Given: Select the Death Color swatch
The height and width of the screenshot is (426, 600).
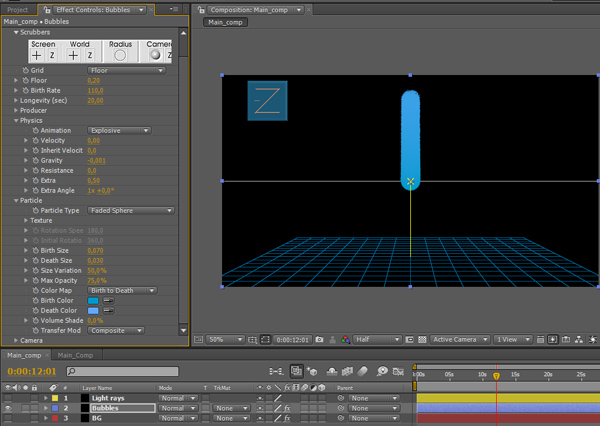Looking at the screenshot, I should (x=93, y=310).
